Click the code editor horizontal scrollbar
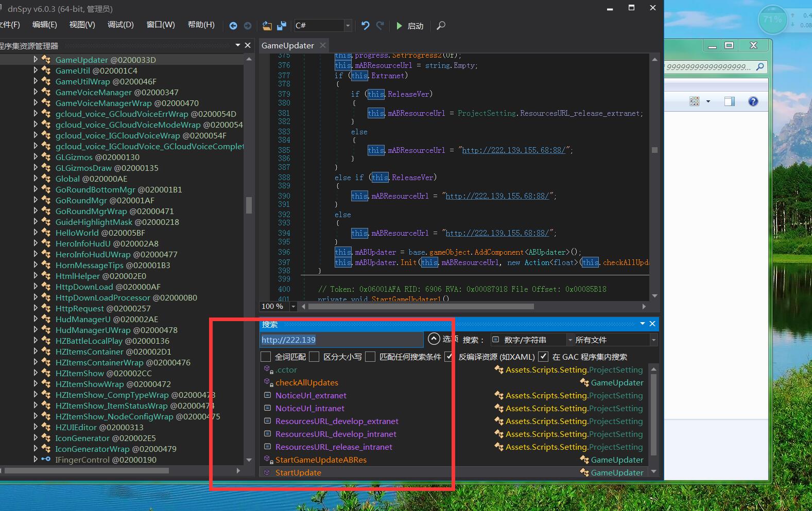Screen dimensions: 812x511 tap(421, 306)
